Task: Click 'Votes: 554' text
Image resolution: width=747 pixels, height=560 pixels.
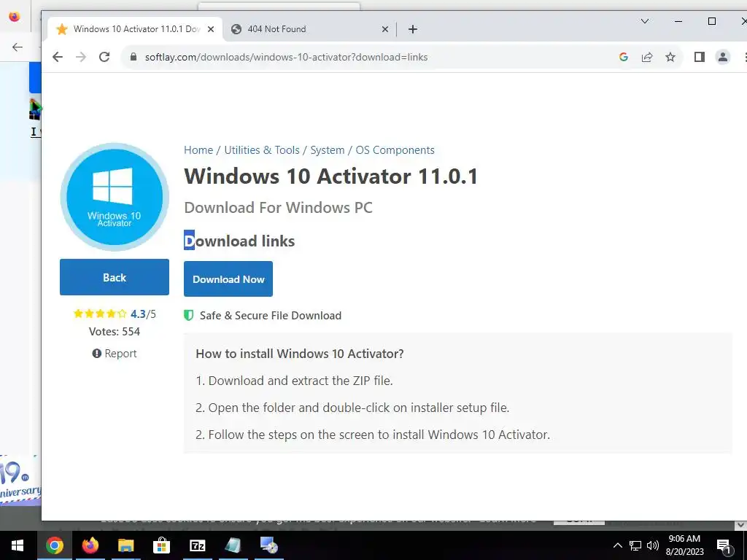Action: tap(115, 332)
